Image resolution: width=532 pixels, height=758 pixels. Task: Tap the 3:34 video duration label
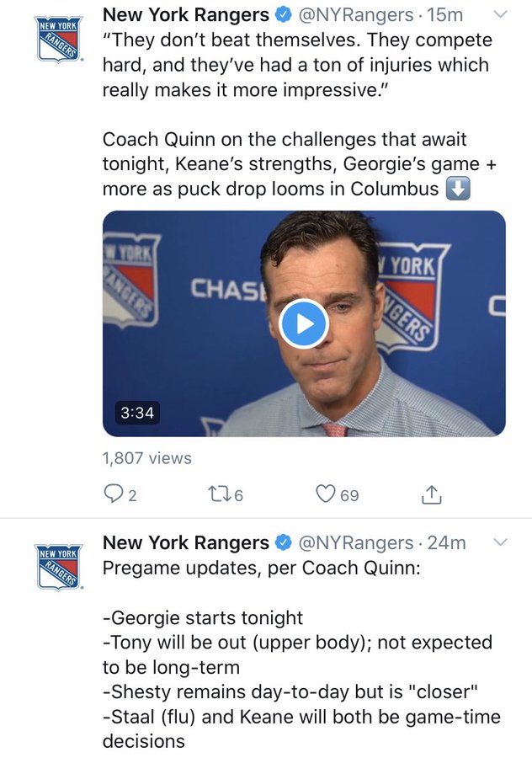(x=137, y=413)
